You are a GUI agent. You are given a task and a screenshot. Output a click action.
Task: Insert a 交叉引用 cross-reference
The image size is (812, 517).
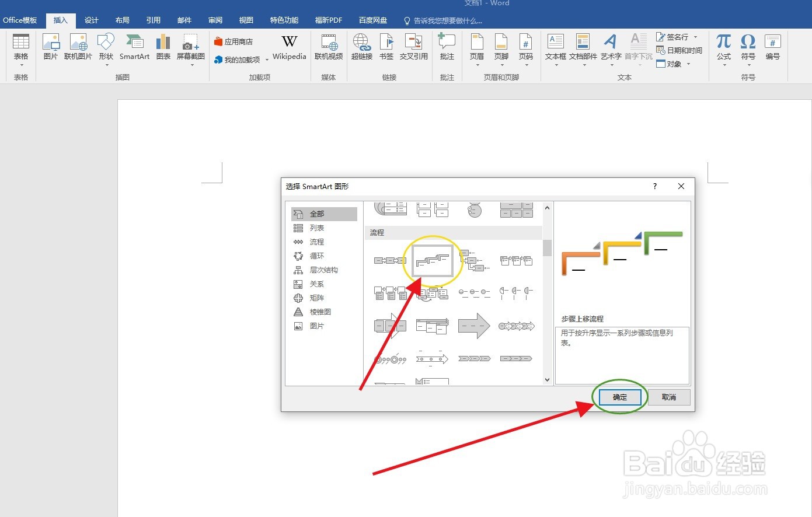point(414,47)
